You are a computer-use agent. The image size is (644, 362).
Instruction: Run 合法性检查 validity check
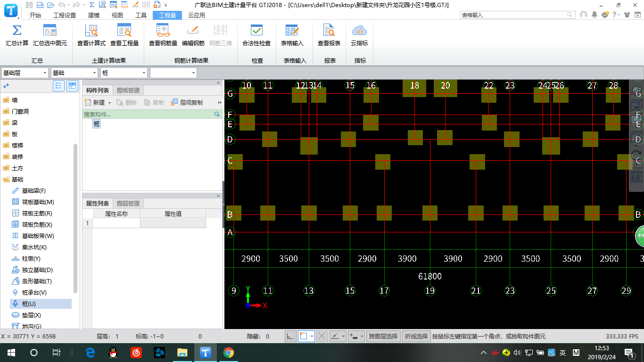[x=256, y=35]
